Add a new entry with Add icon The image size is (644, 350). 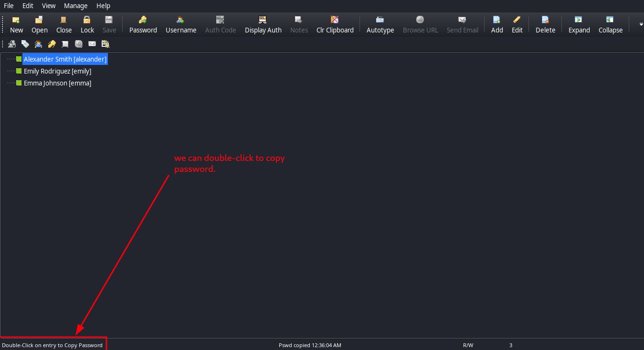[497, 24]
